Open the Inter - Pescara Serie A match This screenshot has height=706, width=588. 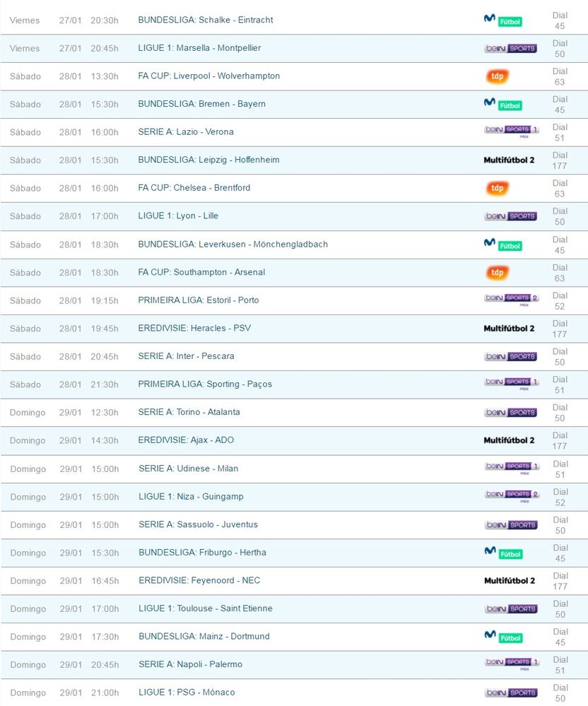pyautogui.click(x=186, y=356)
